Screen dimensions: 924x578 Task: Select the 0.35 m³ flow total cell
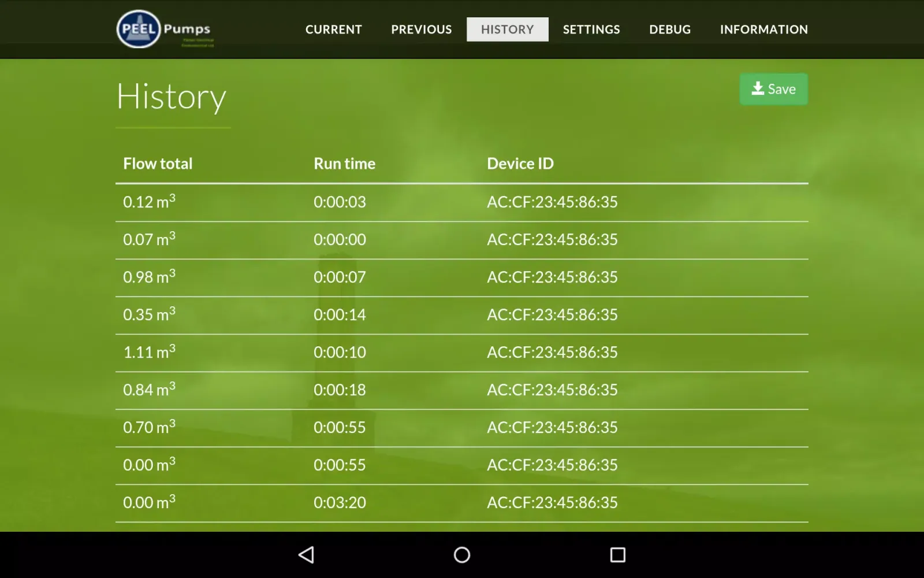tap(149, 314)
